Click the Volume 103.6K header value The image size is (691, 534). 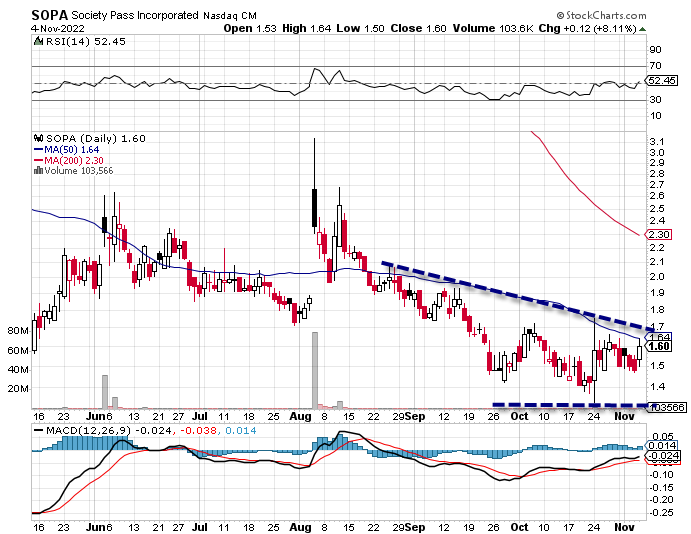(x=493, y=29)
